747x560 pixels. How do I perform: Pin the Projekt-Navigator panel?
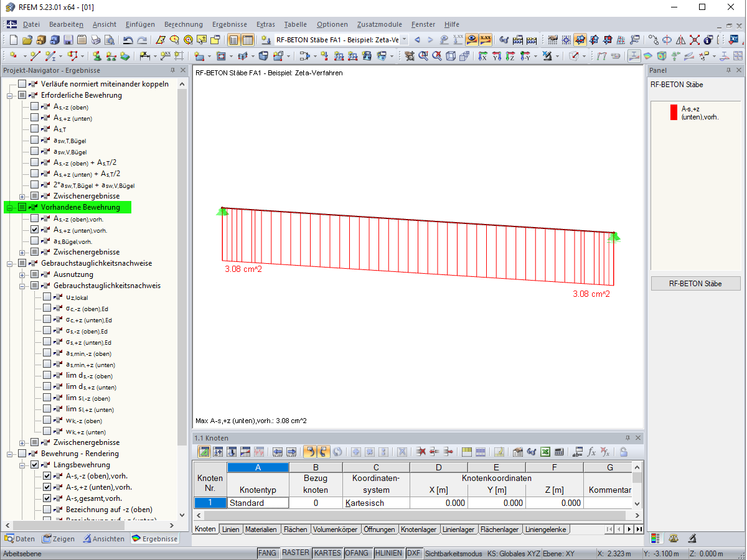pyautogui.click(x=172, y=71)
